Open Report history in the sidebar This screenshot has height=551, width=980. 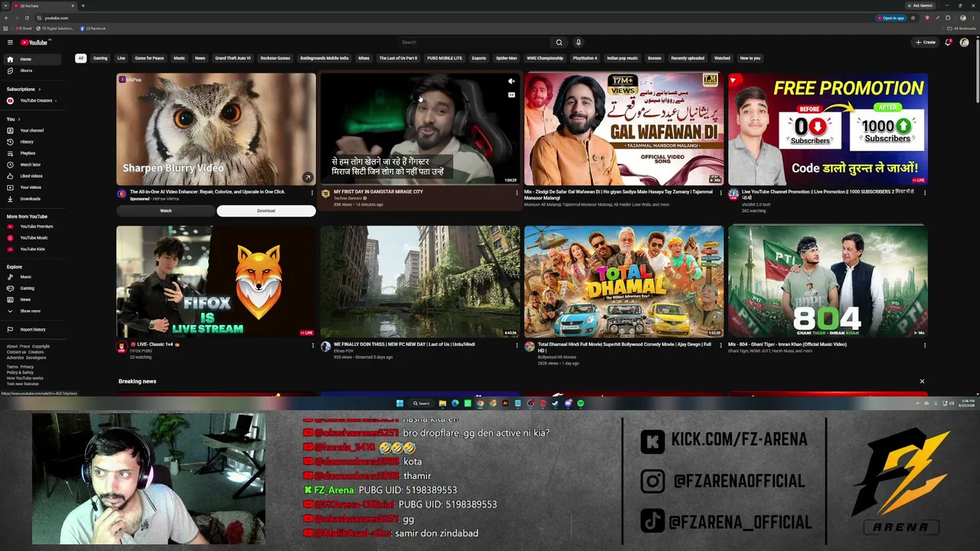point(32,330)
